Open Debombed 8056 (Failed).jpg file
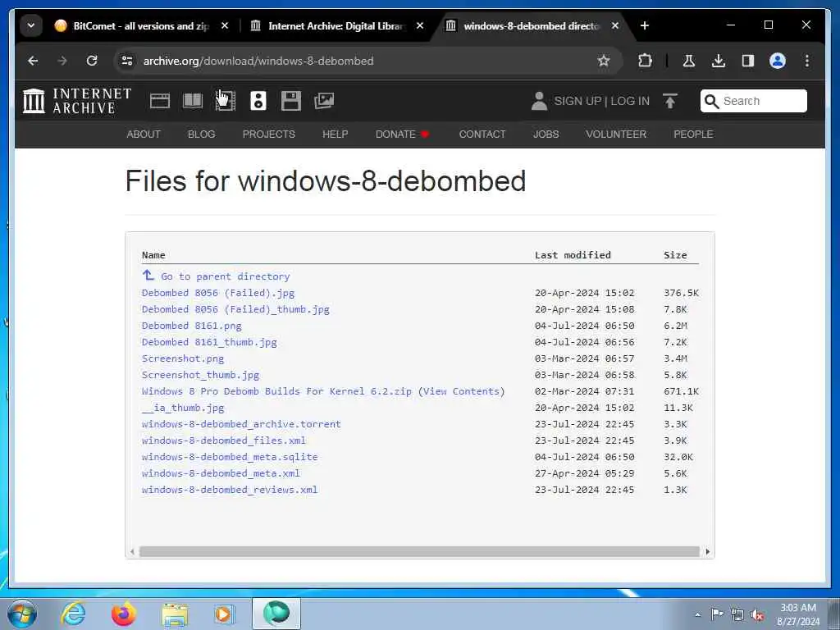This screenshot has height=630, width=840. tap(218, 293)
